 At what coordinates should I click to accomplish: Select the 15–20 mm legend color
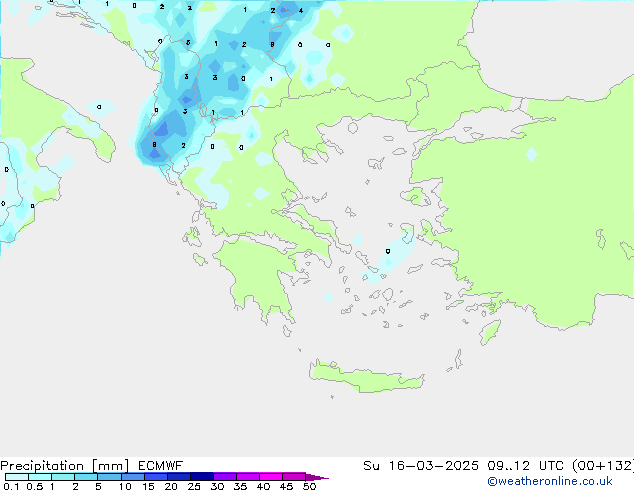156,477
